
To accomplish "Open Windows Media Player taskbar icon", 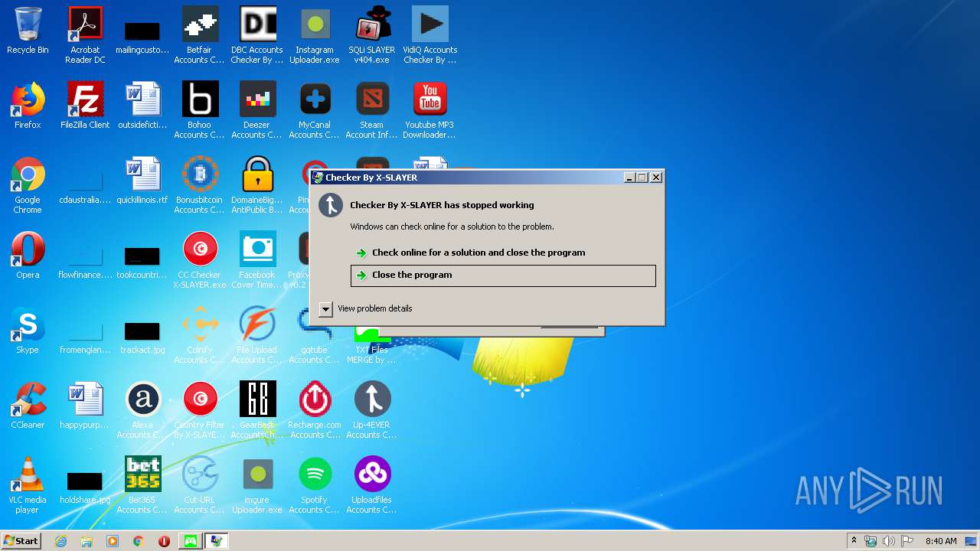I will click(x=113, y=541).
